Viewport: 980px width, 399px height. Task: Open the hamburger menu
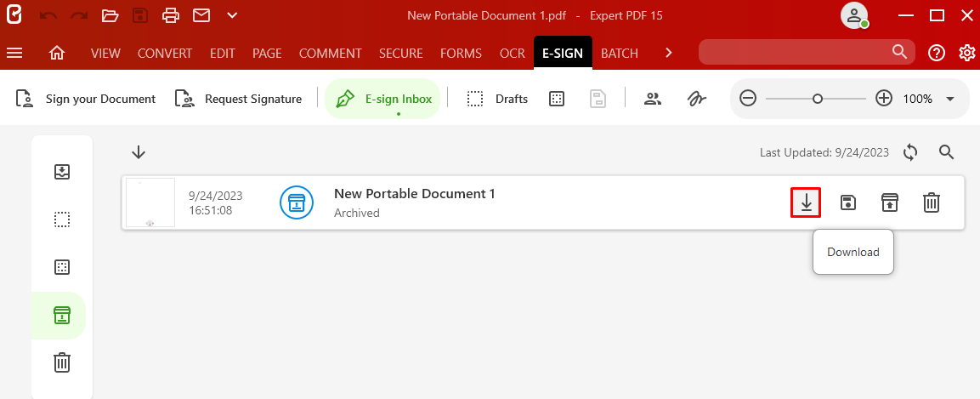pyautogui.click(x=14, y=53)
